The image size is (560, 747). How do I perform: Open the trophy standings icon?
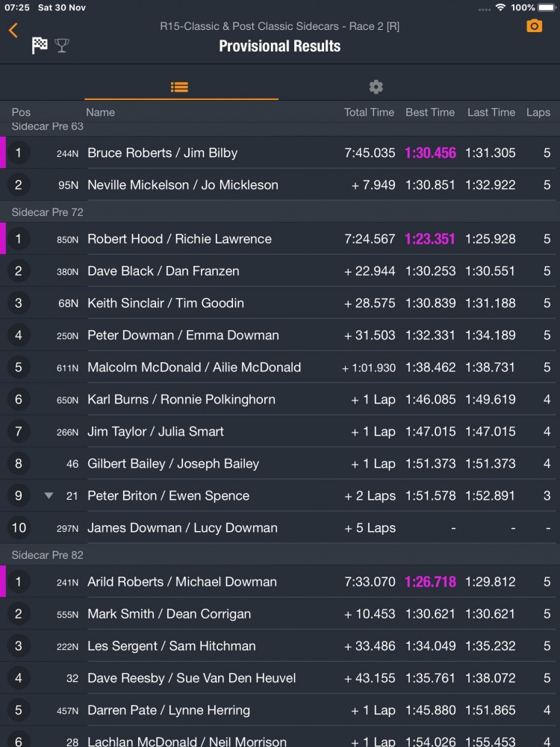coord(62,46)
